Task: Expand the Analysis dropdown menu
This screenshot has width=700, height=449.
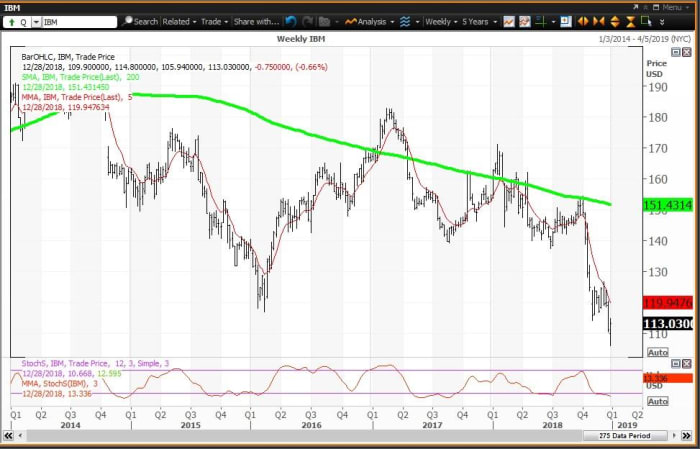Action: pyautogui.click(x=374, y=20)
